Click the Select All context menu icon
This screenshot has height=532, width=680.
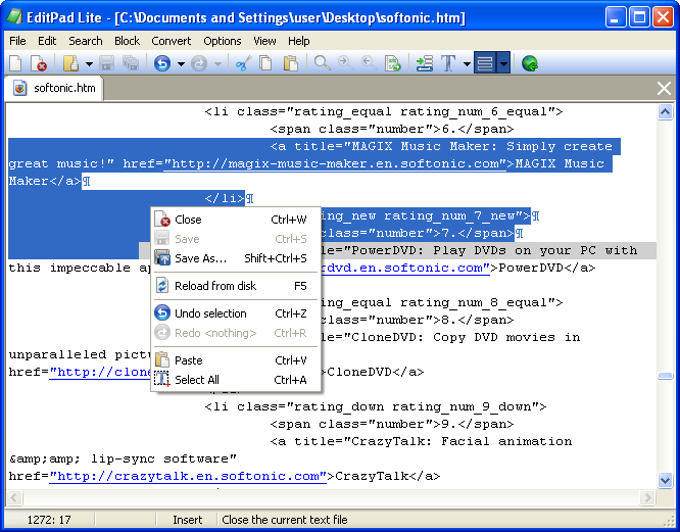pos(162,380)
